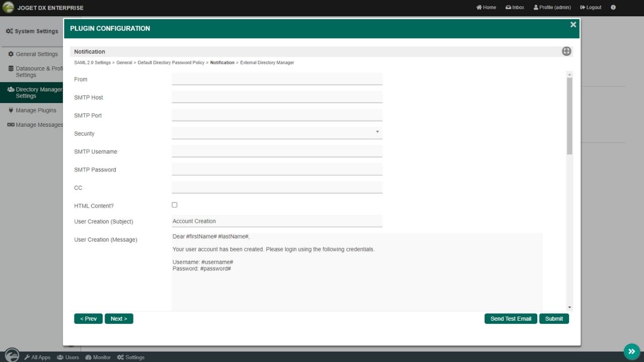The height and width of the screenshot is (362, 644).
Task: Click the Joget DX logo in header
Action: click(x=8, y=8)
